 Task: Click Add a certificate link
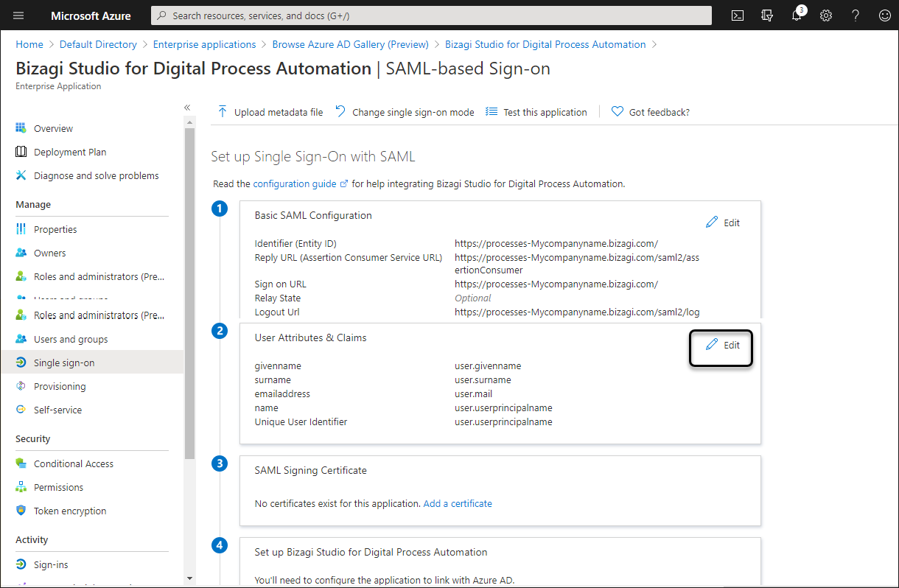coord(458,504)
